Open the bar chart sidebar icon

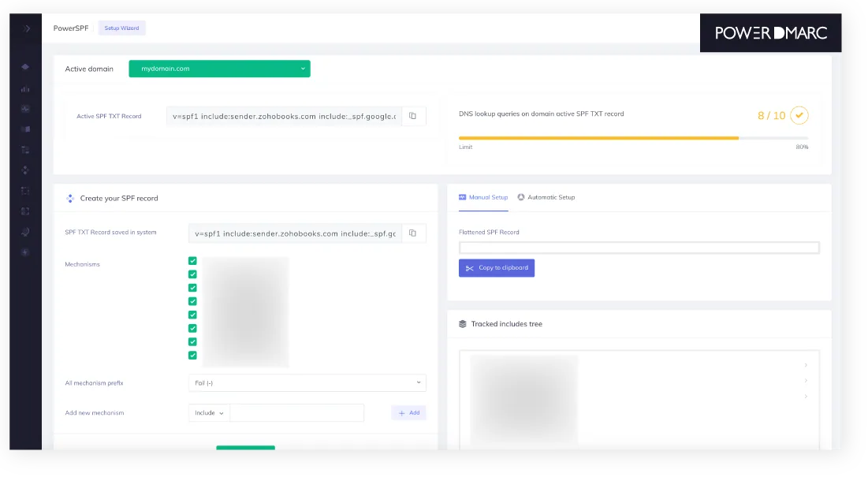[25, 89]
